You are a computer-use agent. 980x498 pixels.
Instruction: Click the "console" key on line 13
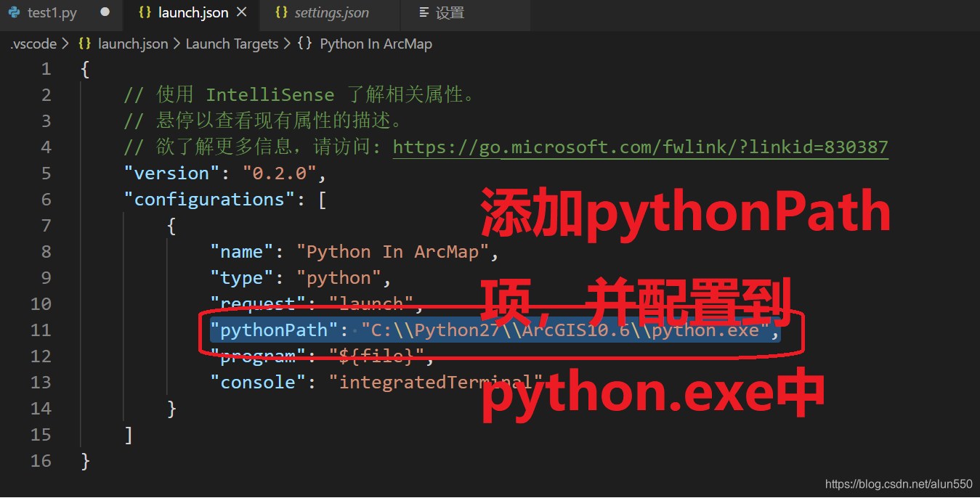click(258, 383)
